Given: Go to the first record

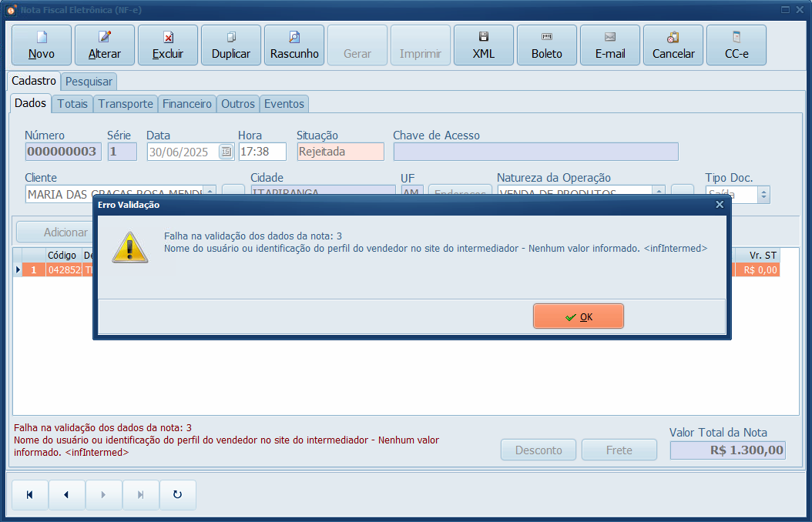Looking at the screenshot, I should 29,495.
